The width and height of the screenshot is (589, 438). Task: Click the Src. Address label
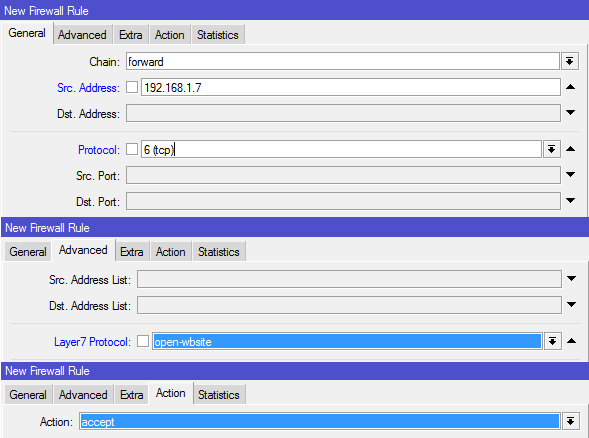click(x=88, y=88)
